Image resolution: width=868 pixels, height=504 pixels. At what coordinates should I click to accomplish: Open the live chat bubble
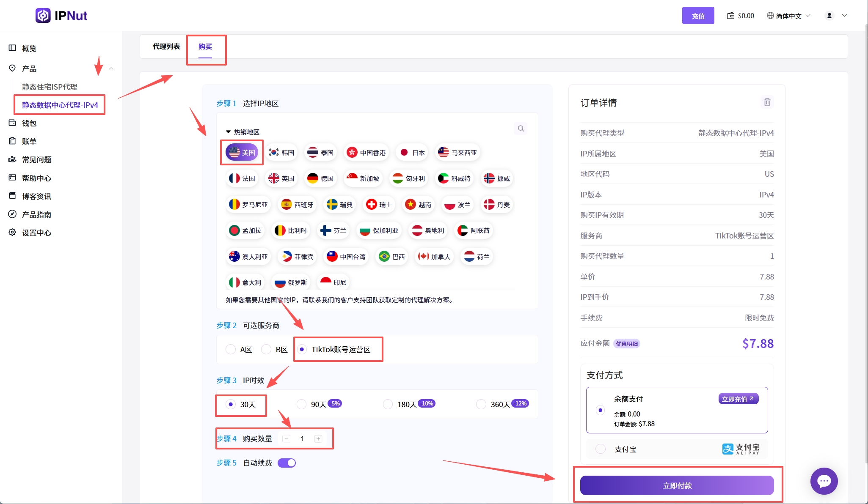pos(824,481)
